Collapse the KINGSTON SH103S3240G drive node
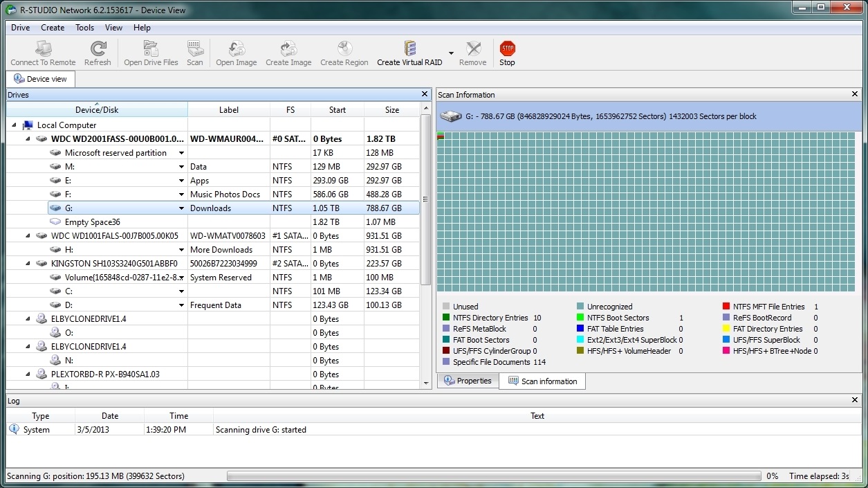868x488 pixels. click(28, 264)
